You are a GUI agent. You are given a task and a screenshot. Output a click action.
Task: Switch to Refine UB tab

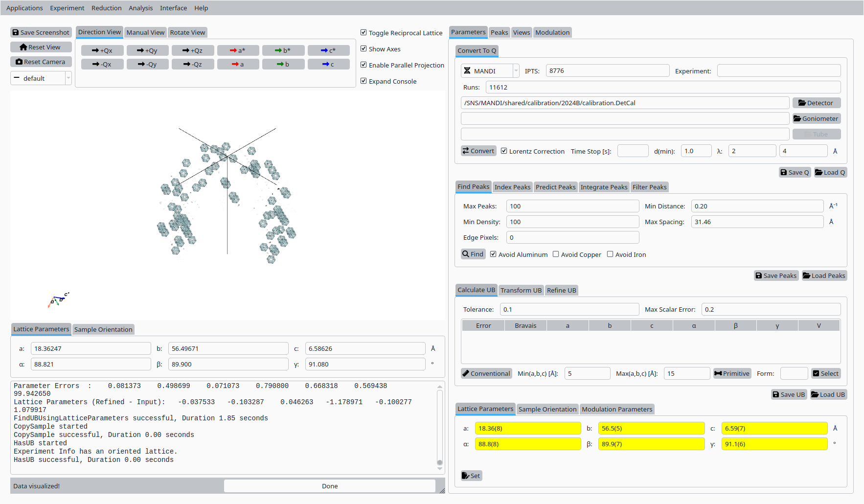(x=561, y=290)
